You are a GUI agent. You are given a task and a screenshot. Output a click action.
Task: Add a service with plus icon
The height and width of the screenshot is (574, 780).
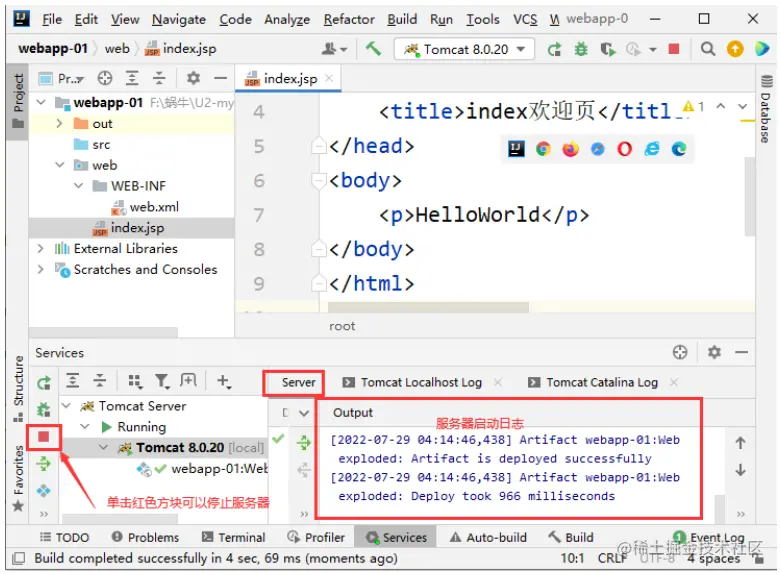point(224,382)
